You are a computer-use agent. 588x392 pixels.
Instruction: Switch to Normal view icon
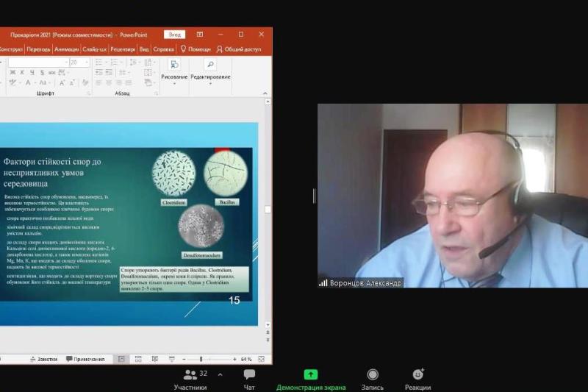(121, 359)
